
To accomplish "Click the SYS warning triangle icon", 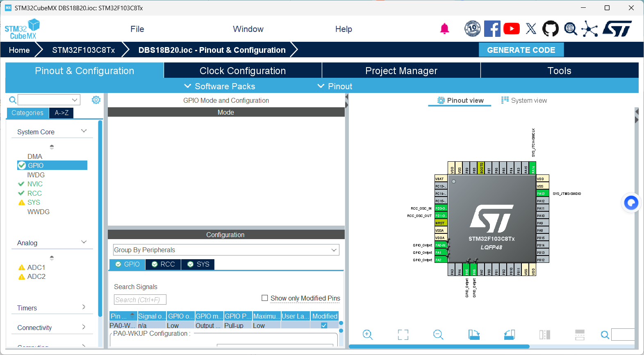I will 21,202.
